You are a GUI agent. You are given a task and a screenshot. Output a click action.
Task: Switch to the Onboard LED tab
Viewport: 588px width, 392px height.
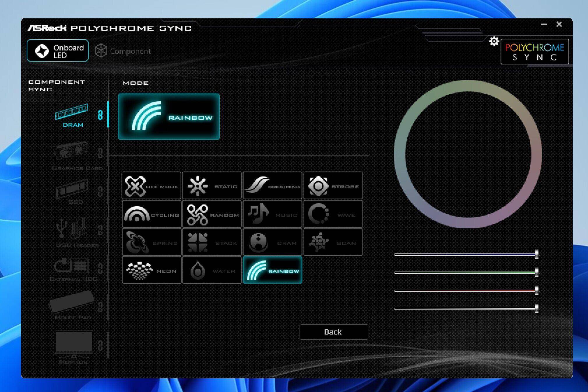click(58, 51)
